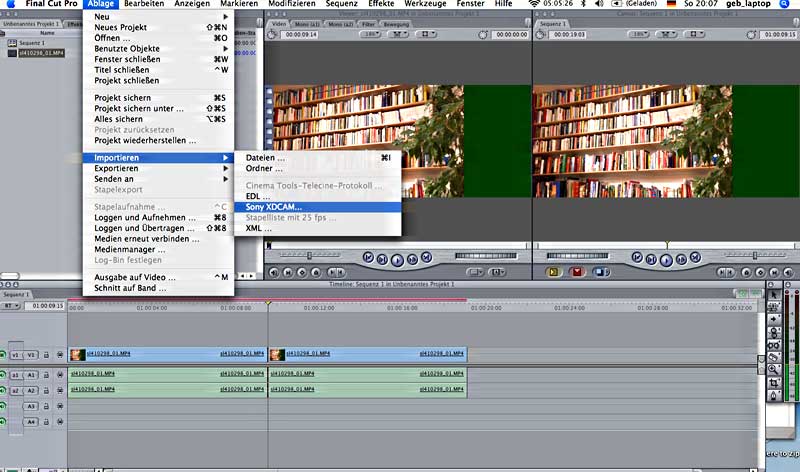Screen dimensions: 800x472
Task: Select sl410298_01.MP4 clip in the browser
Action: 42,54
